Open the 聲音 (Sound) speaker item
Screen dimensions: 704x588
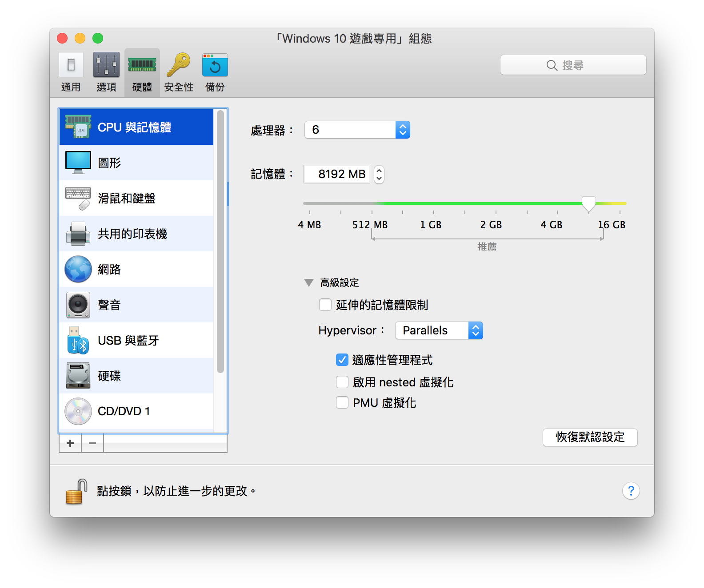(x=136, y=305)
